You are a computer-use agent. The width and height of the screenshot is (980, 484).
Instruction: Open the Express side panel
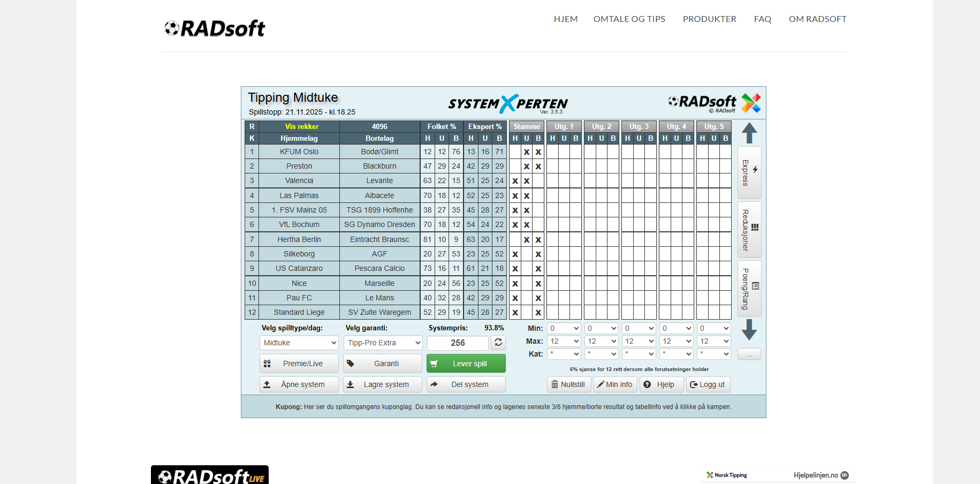coord(749,172)
